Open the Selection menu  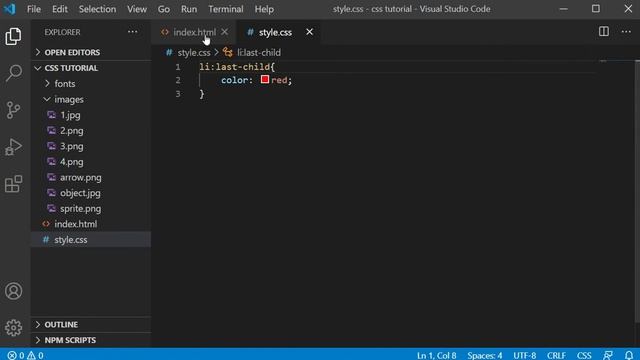click(x=97, y=9)
